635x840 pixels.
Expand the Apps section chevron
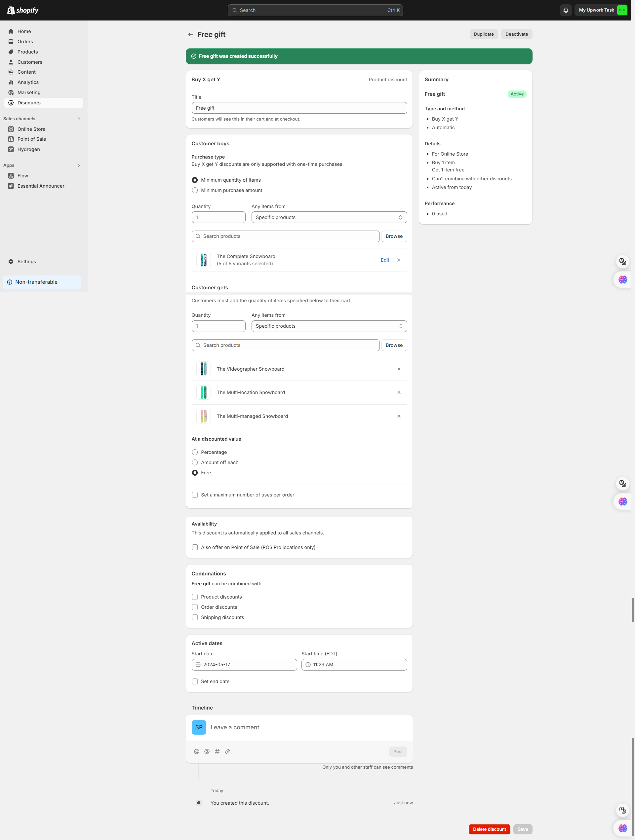pyautogui.click(x=79, y=165)
